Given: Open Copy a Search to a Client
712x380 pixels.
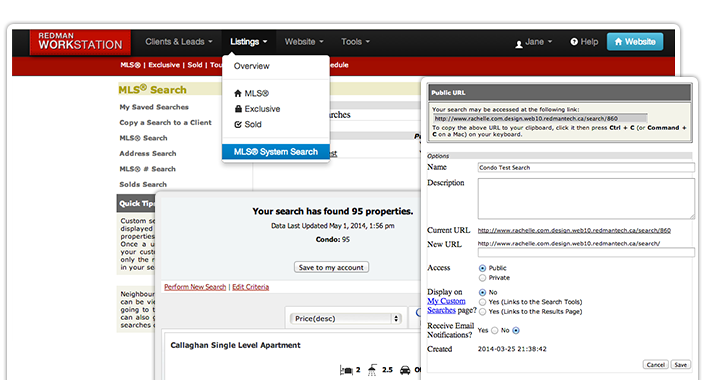Looking at the screenshot, I should point(165,123).
